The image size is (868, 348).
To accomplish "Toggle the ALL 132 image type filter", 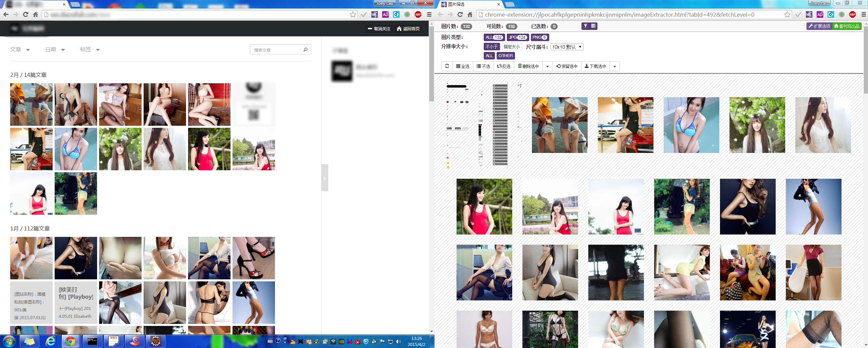I will pos(494,37).
